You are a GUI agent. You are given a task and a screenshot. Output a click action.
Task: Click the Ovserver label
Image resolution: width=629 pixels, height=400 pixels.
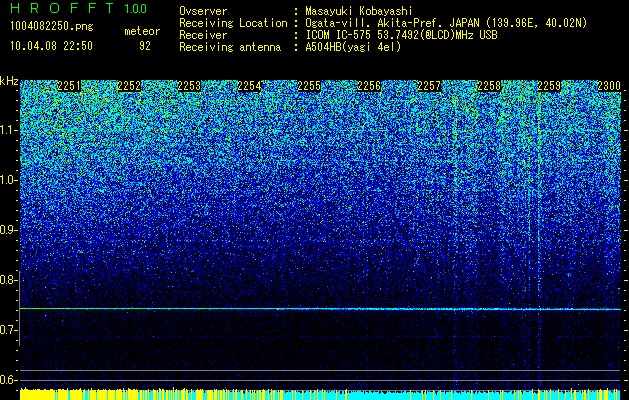tap(203, 12)
